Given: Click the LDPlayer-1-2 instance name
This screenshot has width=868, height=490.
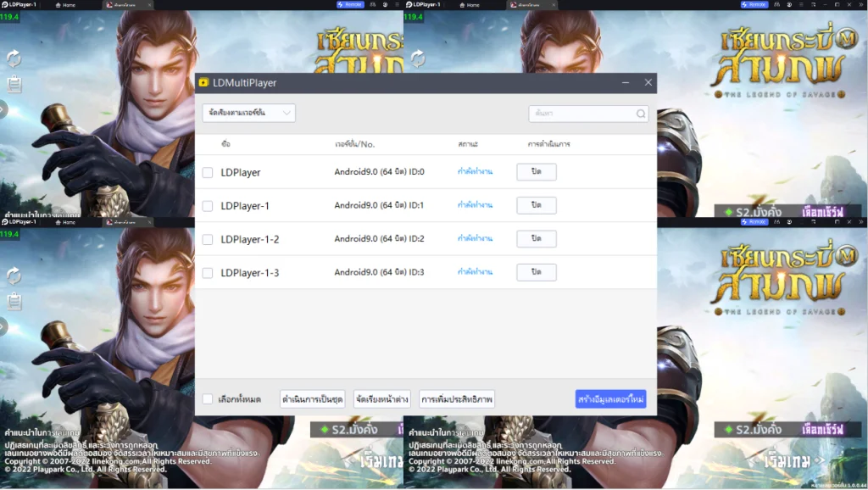Looking at the screenshot, I should point(250,239).
